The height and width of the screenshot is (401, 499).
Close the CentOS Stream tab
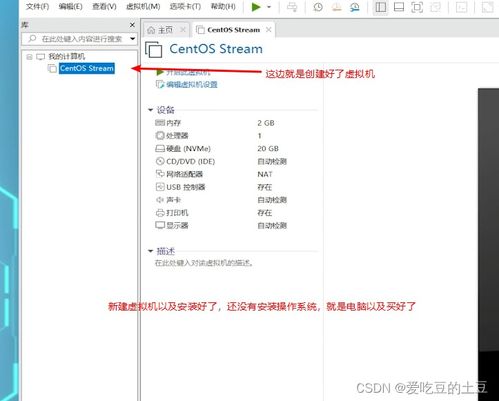point(268,30)
